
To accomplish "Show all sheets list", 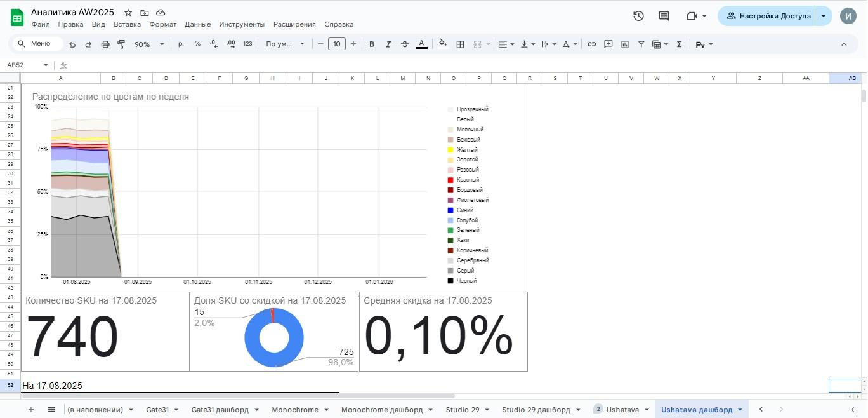I will 51,410.
